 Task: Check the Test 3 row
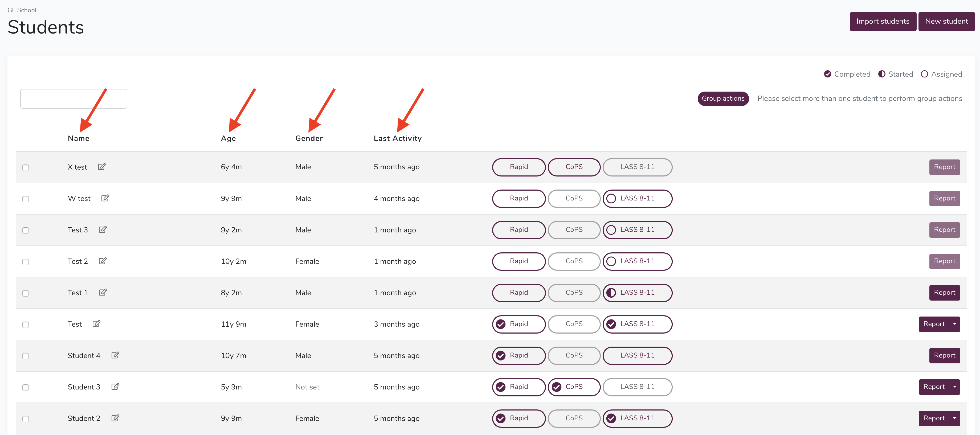click(x=26, y=231)
